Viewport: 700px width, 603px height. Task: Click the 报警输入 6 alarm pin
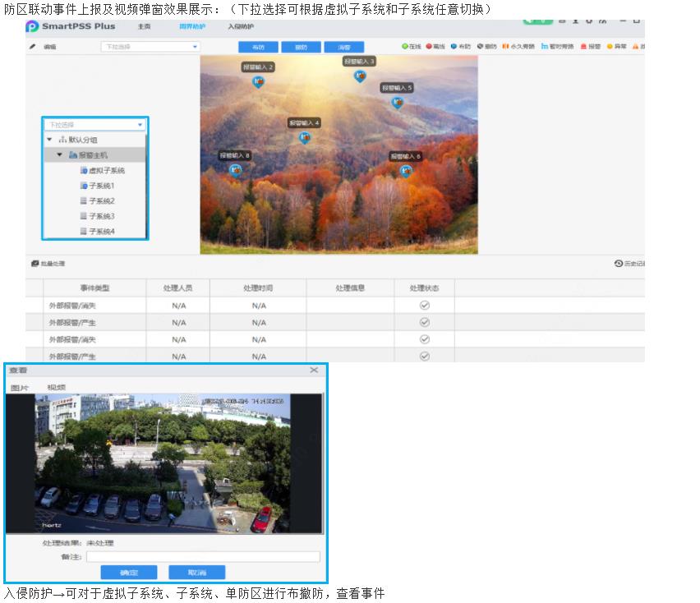pos(405,171)
